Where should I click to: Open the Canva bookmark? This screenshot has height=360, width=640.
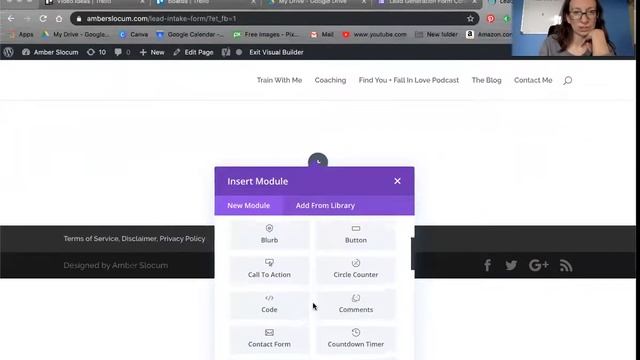pos(134,35)
